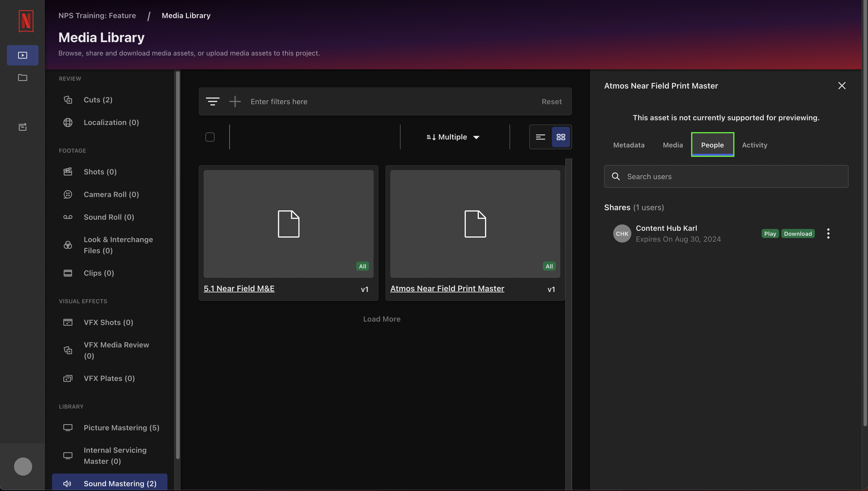Click the Internal Servicing Master monitor icon

click(x=68, y=456)
